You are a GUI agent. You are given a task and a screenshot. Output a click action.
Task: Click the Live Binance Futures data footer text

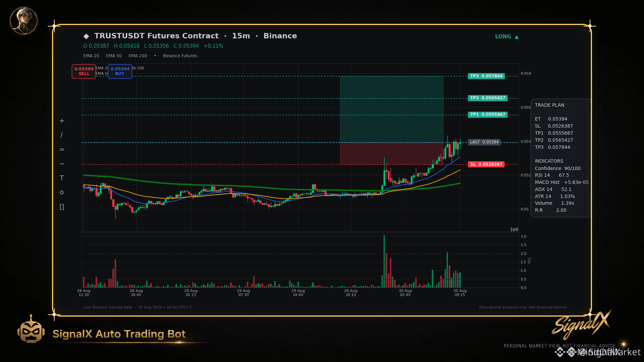pos(107,307)
